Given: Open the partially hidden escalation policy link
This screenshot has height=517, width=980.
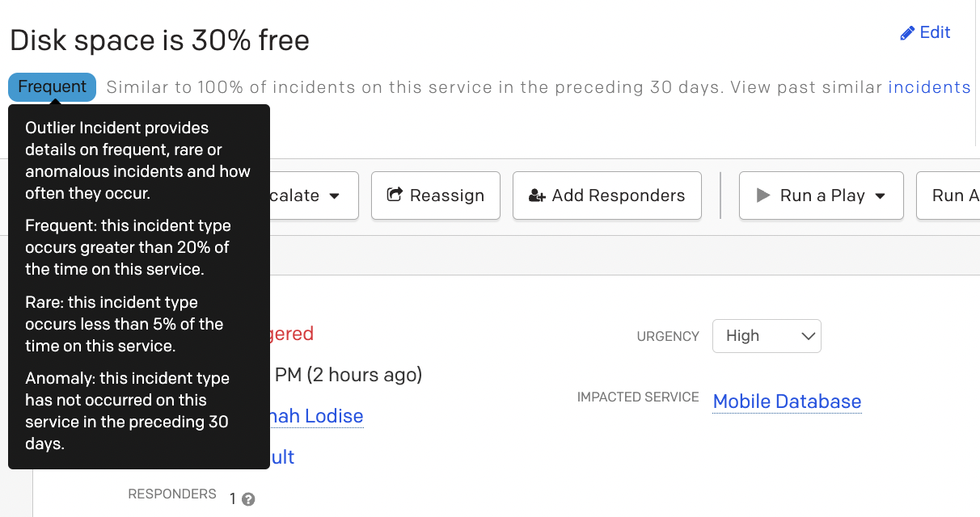Looking at the screenshot, I should [x=282, y=457].
